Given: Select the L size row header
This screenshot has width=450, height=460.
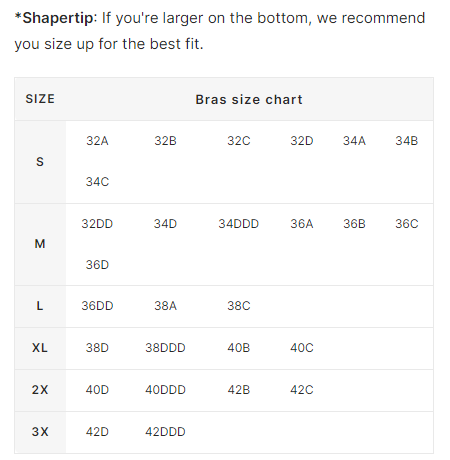Looking at the screenshot, I should tap(40, 306).
